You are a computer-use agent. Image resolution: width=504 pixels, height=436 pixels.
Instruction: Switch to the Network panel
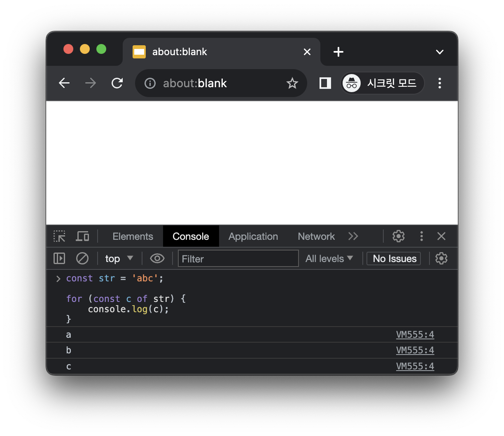[316, 237]
